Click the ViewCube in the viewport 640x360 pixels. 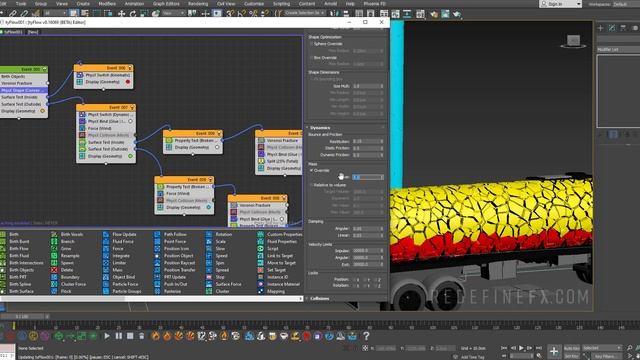coord(573,41)
